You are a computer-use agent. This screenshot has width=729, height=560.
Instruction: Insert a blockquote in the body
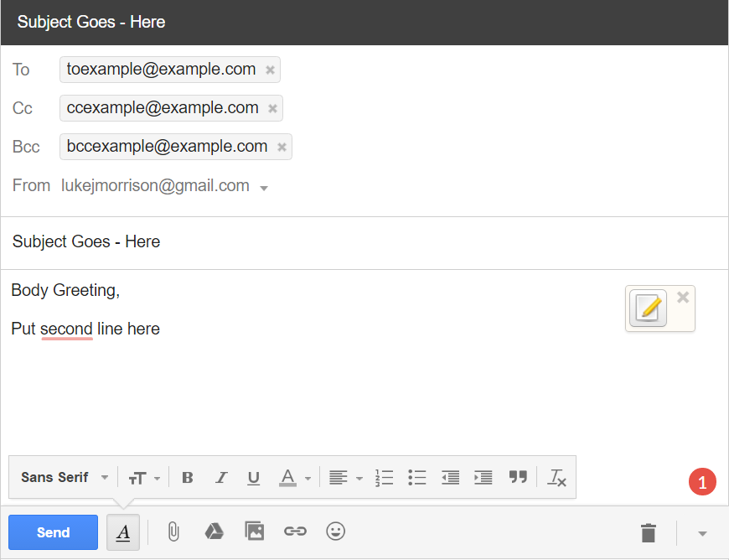pyautogui.click(x=518, y=477)
